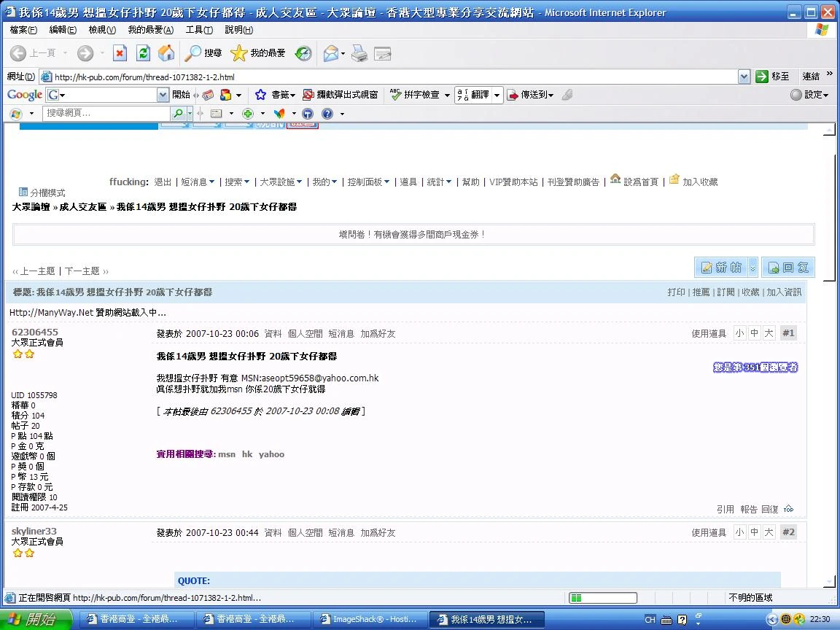Open the Help menu
Viewport: 840px width, 630px height.
(238, 30)
